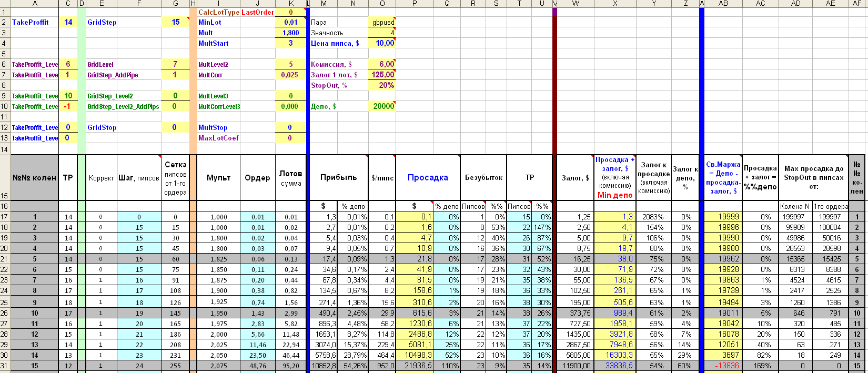Image resolution: width=868 pixels, height=373 pixels.
Task: Click the red Min депо heading
Action: [615, 195]
